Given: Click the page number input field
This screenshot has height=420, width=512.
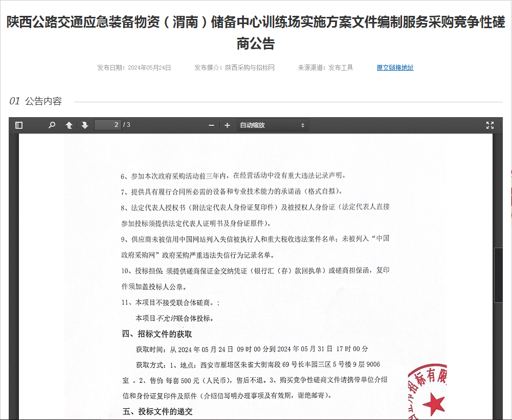Looking at the screenshot, I should [107, 125].
